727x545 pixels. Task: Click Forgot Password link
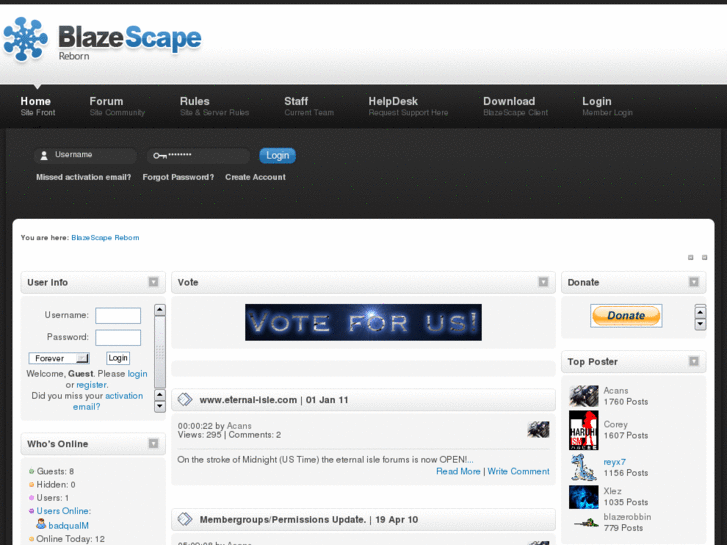178,177
